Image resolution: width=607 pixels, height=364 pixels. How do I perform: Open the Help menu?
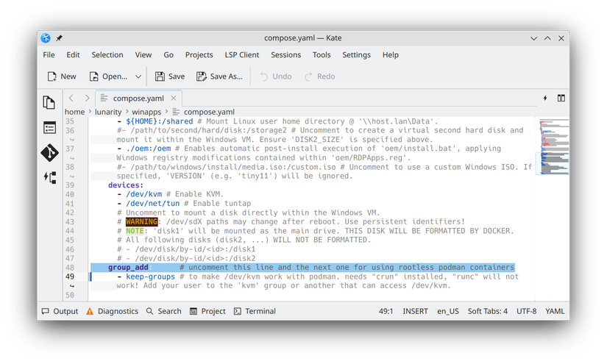pyautogui.click(x=390, y=55)
